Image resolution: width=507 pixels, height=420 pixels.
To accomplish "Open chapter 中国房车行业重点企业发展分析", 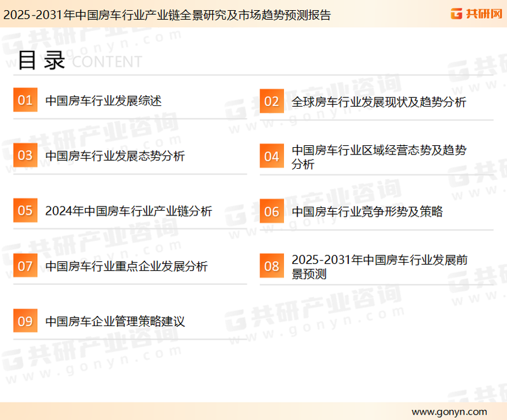I will [126, 266].
